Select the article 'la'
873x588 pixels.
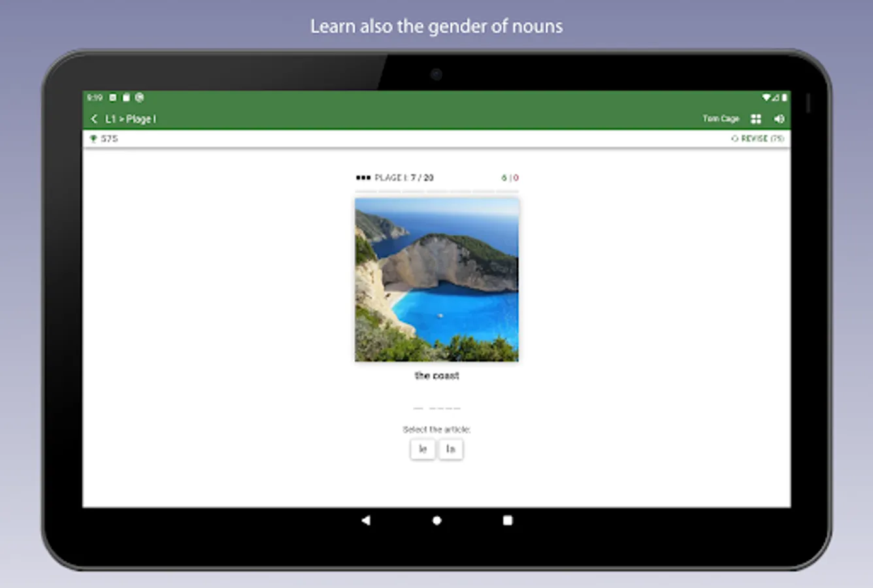pos(451,449)
